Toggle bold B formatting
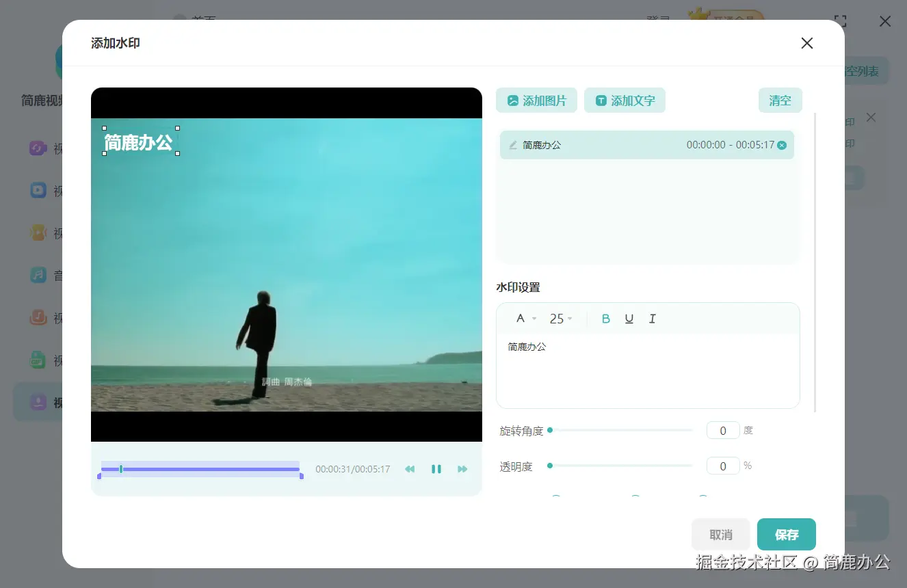This screenshot has height=588, width=907. (x=605, y=319)
